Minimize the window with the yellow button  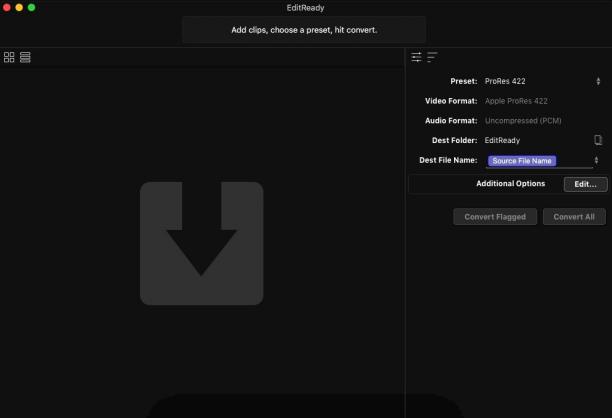(x=19, y=7)
